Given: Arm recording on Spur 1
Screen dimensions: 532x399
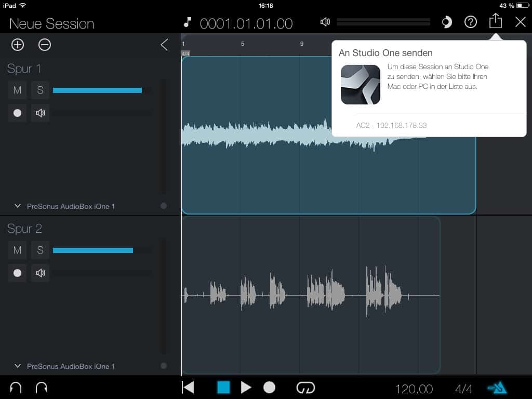Looking at the screenshot, I should pyautogui.click(x=17, y=113).
